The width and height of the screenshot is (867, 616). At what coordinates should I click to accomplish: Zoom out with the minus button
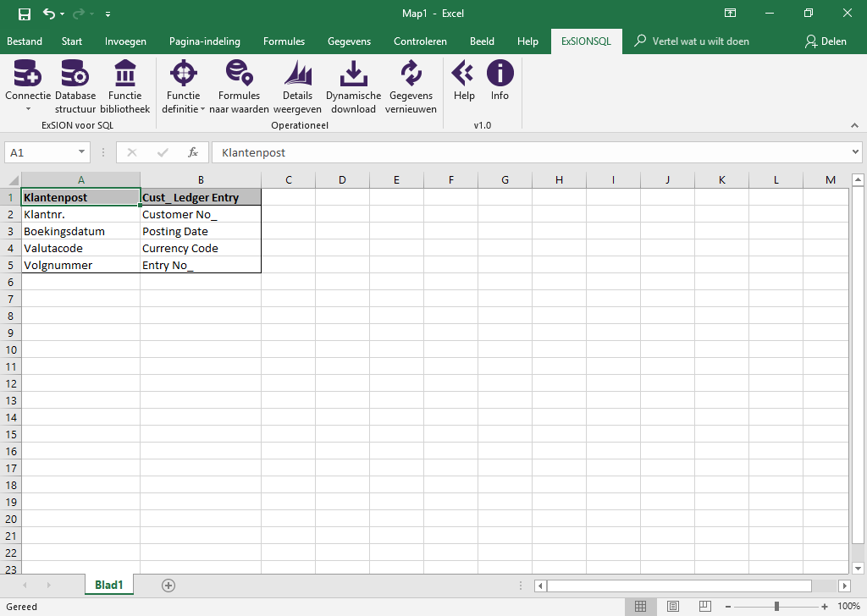click(727, 607)
